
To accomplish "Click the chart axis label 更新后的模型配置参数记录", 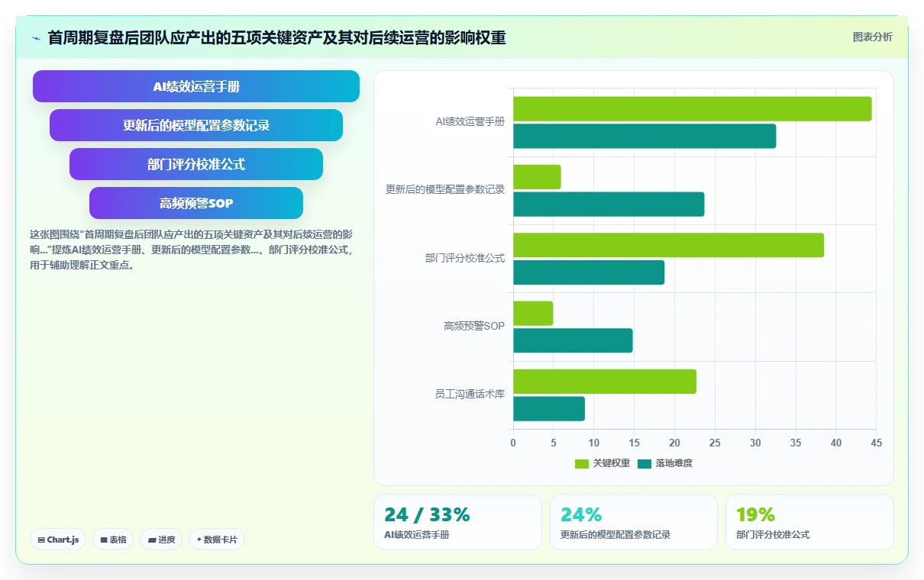I will (445, 190).
